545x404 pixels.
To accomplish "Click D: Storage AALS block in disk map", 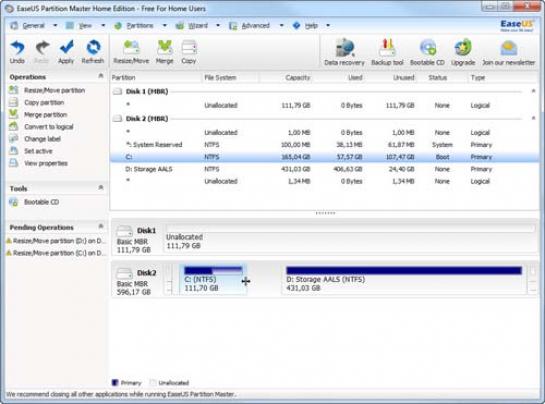I will (x=404, y=280).
